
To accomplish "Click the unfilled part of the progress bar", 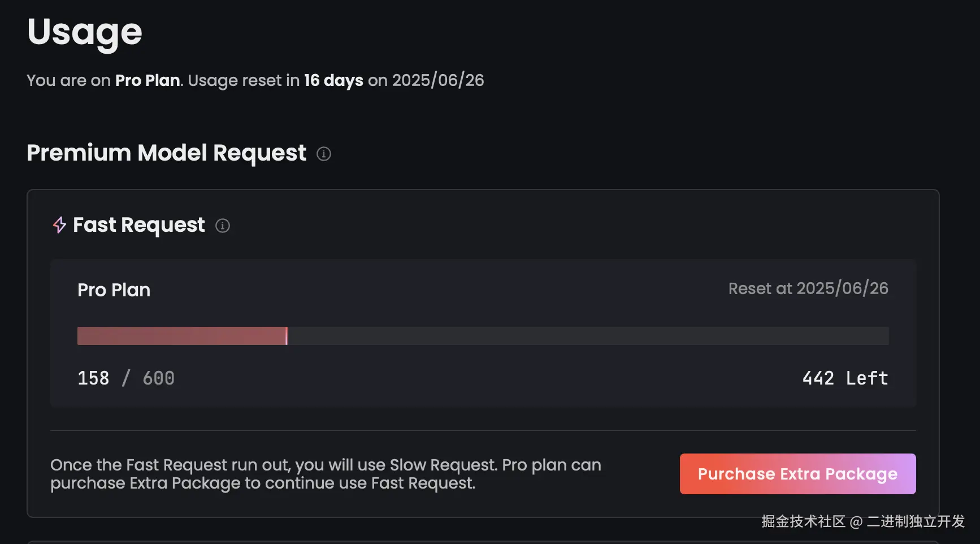I will [588, 336].
